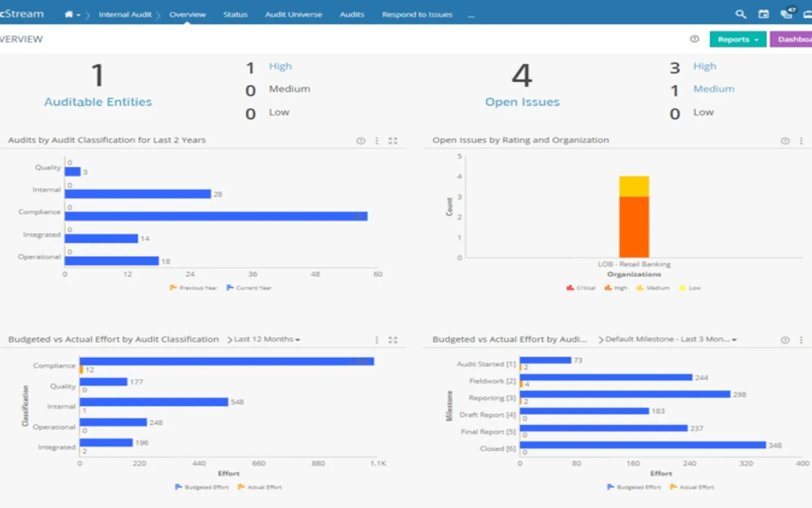The width and height of the screenshot is (812, 508).
Task: Maximize the Audits by Audit Classification chart
Action: click(x=393, y=141)
